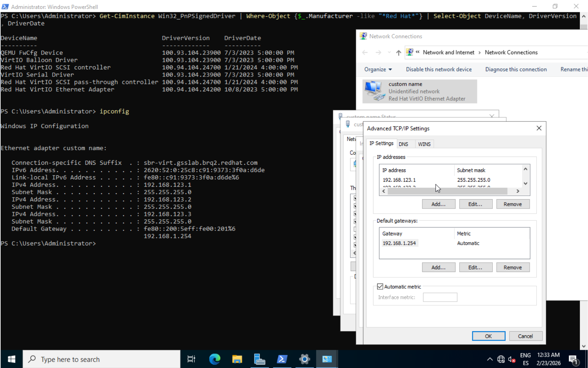Switch to the WINS tab
This screenshot has width=588, height=368.
click(424, 144)
